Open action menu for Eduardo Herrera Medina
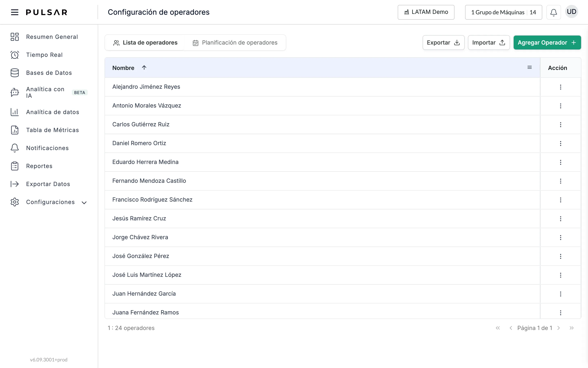 [x=561, y=162]
